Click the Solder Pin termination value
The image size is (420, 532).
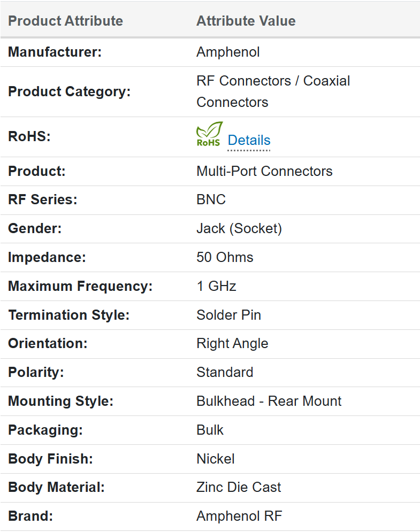[x=228, y=315]
